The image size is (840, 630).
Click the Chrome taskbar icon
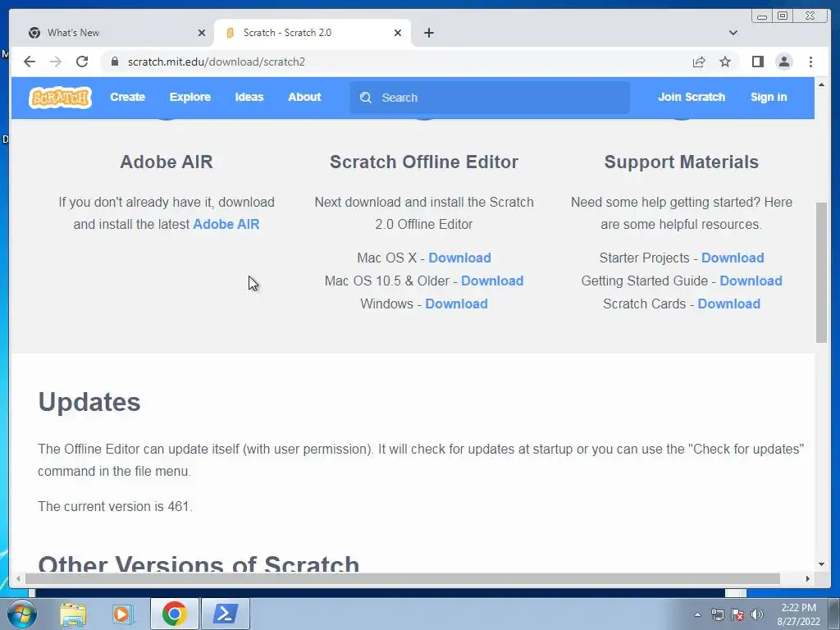tap(174, 614)
